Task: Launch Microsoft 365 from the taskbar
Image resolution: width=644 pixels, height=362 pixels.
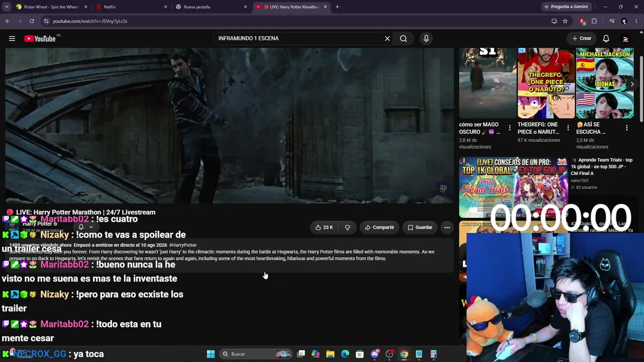Action: click(315, 354)
